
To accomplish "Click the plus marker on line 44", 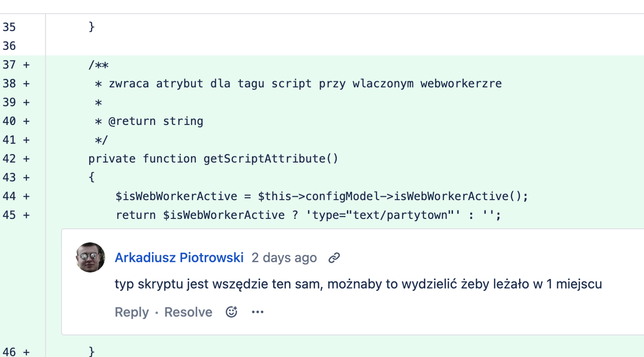I will tap(26, 196).
